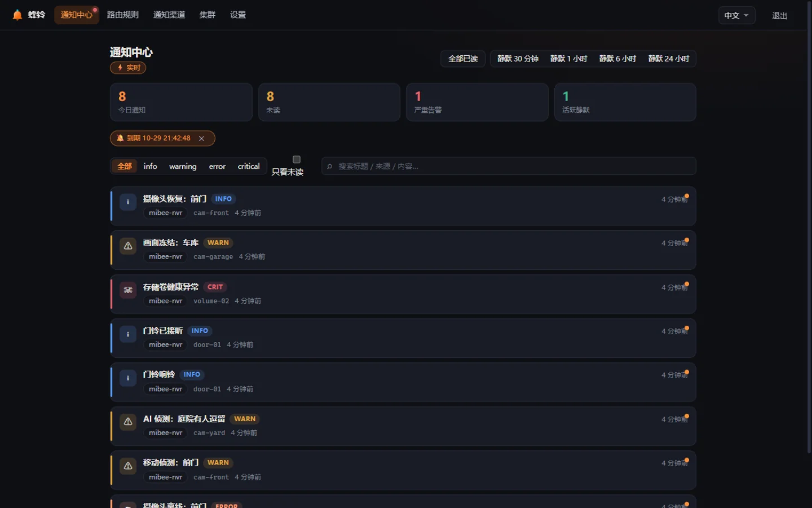Switch to the 通知渠道 tab

pyautogui.click(x=169, y=15)
